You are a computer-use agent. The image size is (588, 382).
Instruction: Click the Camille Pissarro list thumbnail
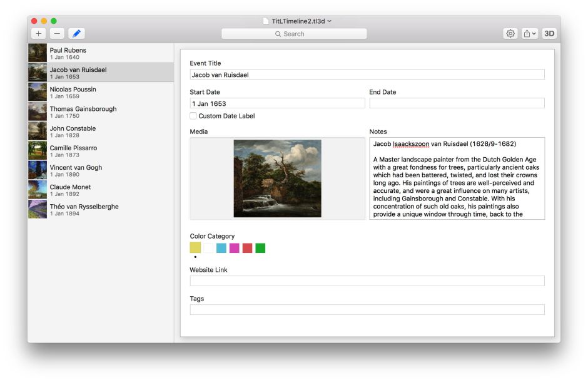click(38, 151)
